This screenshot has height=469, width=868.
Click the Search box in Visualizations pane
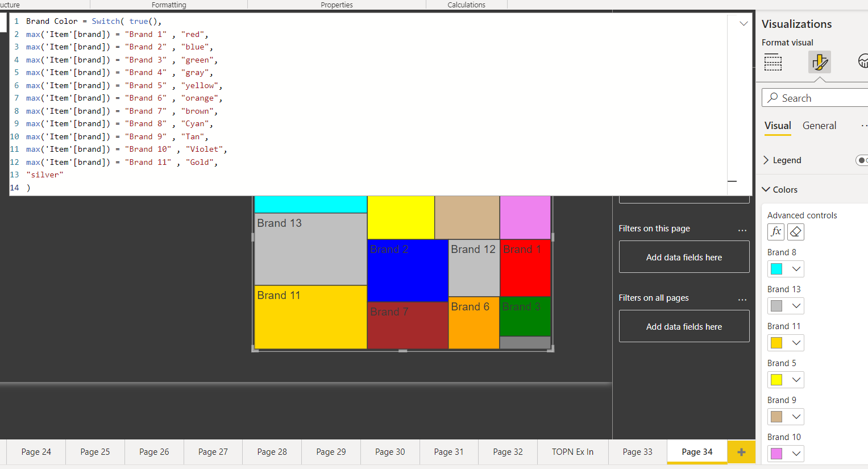[x=815, y=98]
